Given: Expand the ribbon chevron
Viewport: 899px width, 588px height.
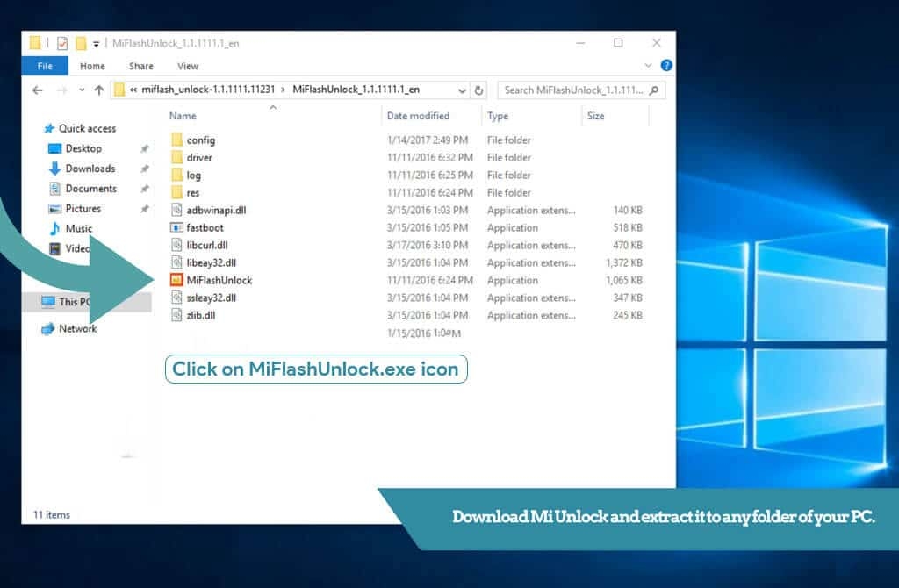Looking at the screenshot, I should click(x=648, y=65).
